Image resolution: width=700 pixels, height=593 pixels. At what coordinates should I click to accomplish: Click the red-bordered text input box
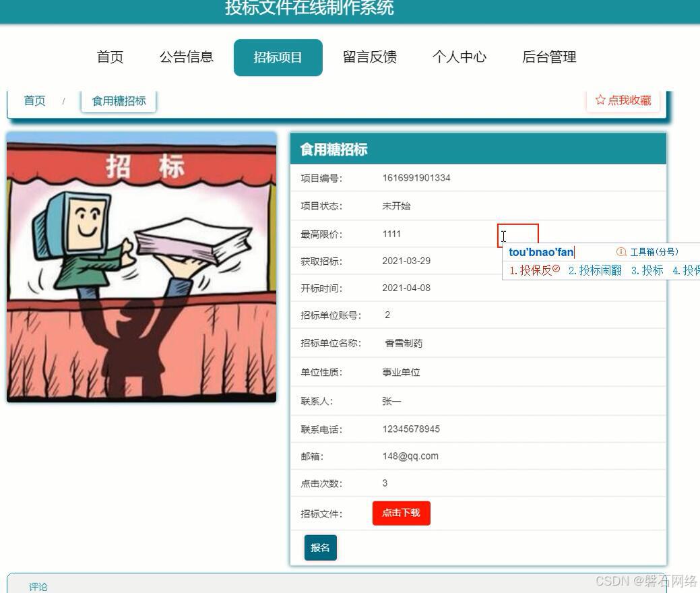click(x=519, y=235)
